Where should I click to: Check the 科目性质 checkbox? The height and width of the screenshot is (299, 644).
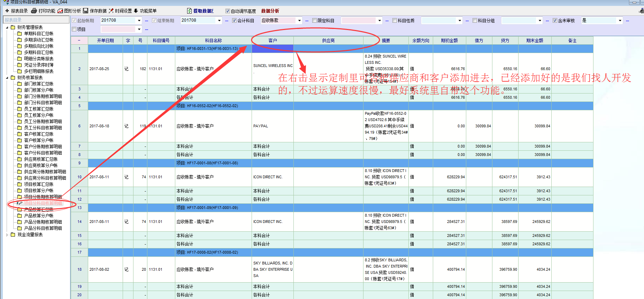394,21
